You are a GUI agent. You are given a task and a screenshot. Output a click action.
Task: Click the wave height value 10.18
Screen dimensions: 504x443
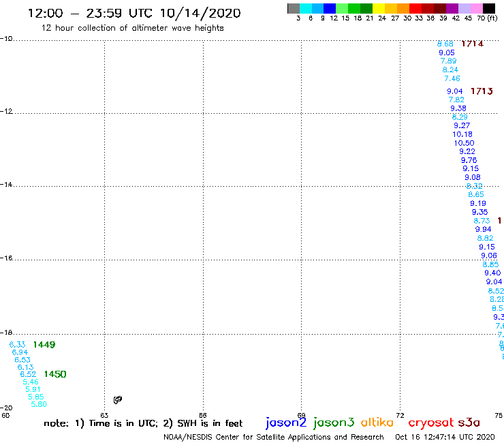click(462, 134)
